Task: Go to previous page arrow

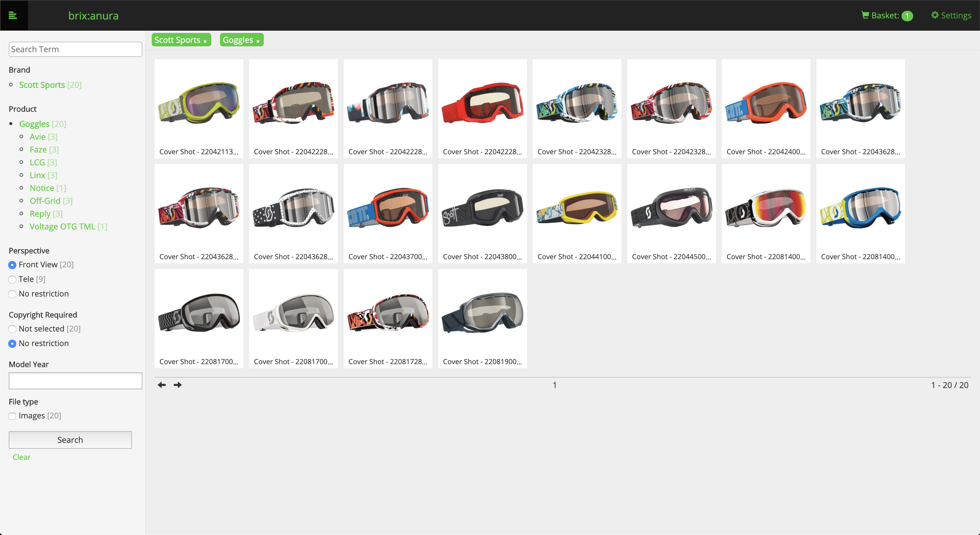Action: click(x=162, y=385)
